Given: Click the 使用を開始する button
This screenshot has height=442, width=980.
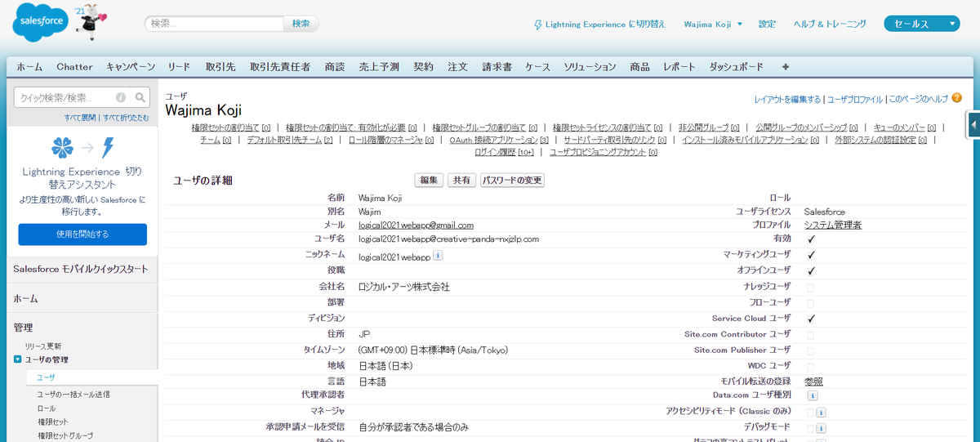Looking at the screenshot, I should tap(82, 234).
